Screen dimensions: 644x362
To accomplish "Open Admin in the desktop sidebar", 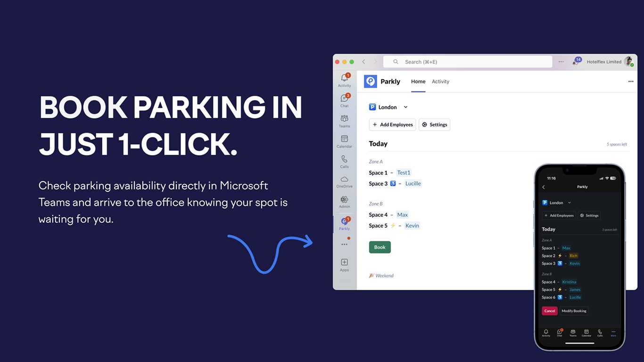I will pyautogui.click(x=345, y=202).
